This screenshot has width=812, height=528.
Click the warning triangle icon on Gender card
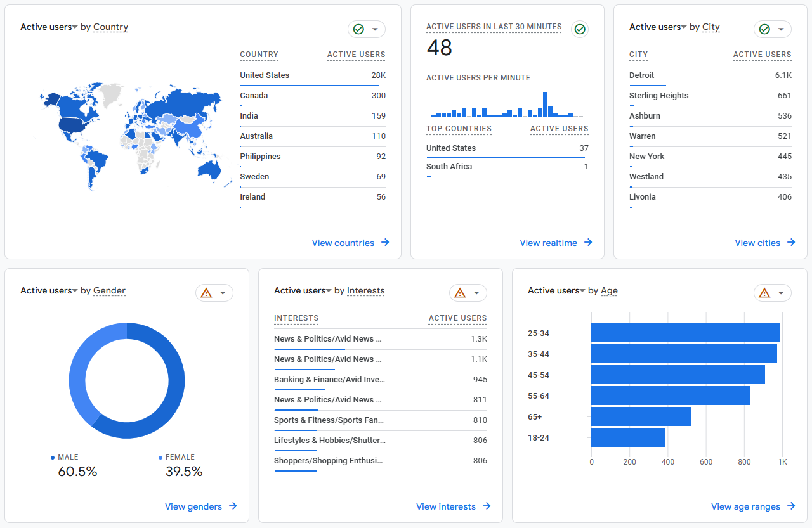206,293
